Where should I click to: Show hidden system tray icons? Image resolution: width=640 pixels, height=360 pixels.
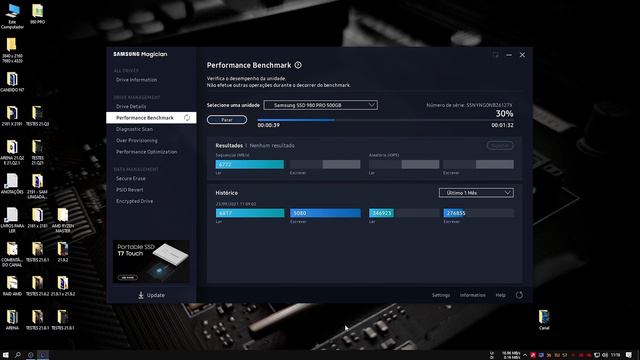tap(525, 355)
